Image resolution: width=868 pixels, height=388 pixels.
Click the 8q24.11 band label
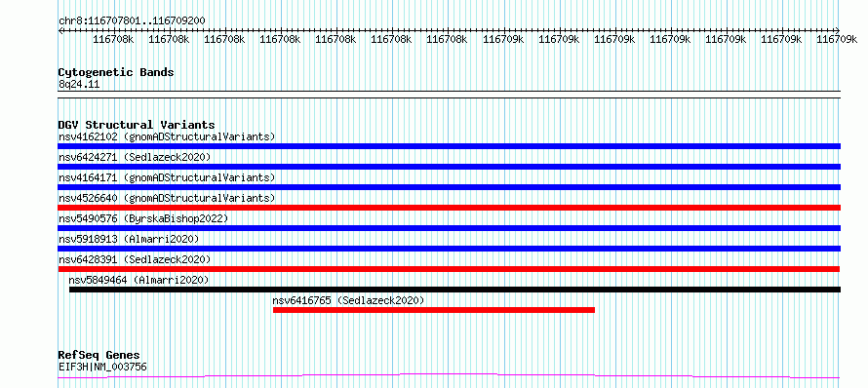coord(79,85)
